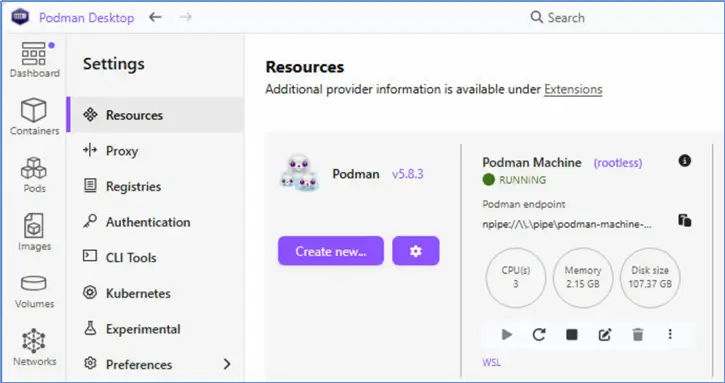Click the green running status dot
725x383 pixels.
coord(488,179)
